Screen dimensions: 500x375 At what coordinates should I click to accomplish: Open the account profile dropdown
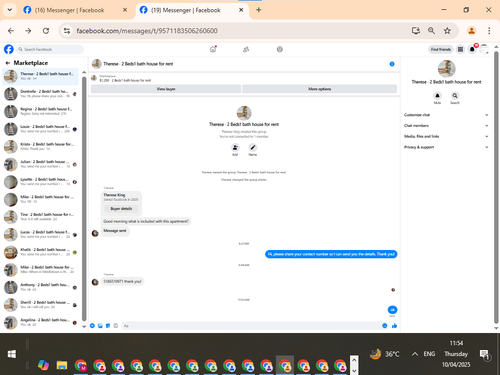coord(484,49)
